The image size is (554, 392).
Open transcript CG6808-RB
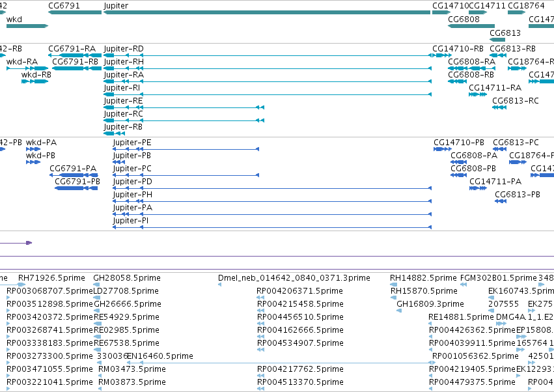pyautogui.click(x=457, y=81)
